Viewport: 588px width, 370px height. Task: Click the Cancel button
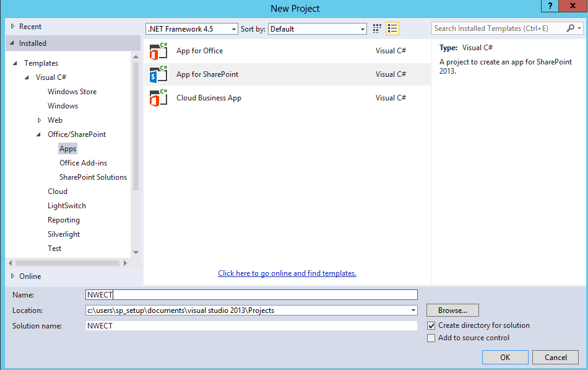[555, 357]
